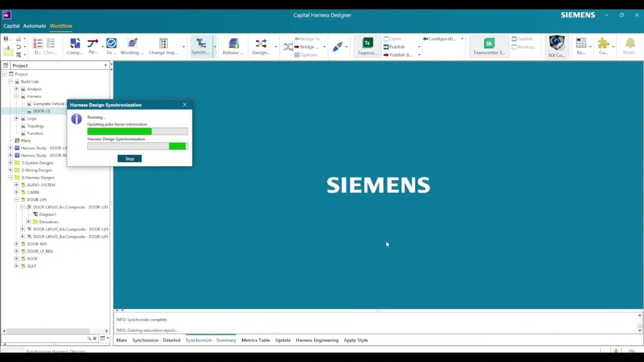This screenshot has width=644, height=362.
Task: Switch to the Workflow ribbon tab
Action: click(61, 26)
